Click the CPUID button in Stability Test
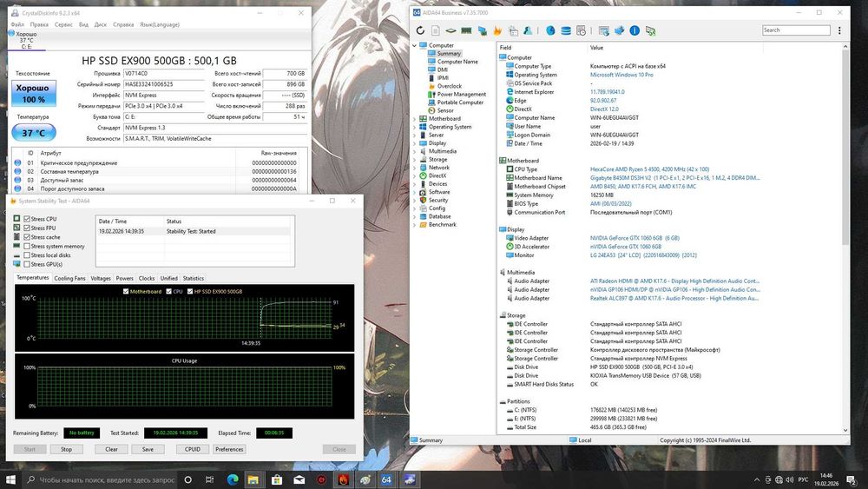This screenshot has height=489, width=868. 193,449
